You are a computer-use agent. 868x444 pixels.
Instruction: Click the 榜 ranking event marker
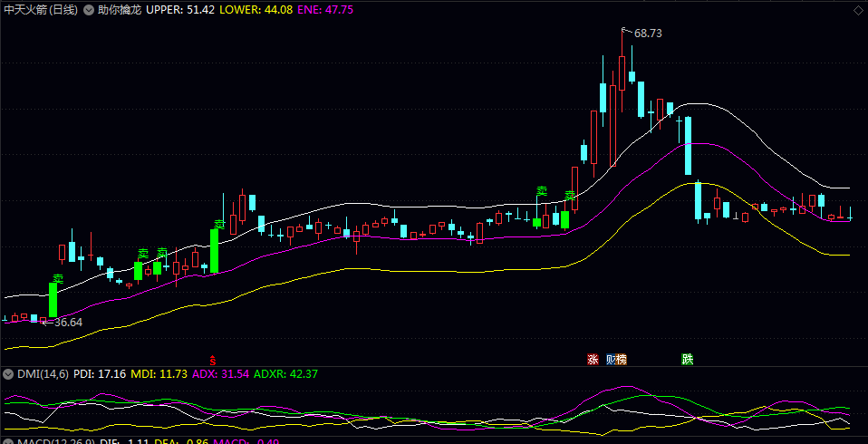coord(622,360)
